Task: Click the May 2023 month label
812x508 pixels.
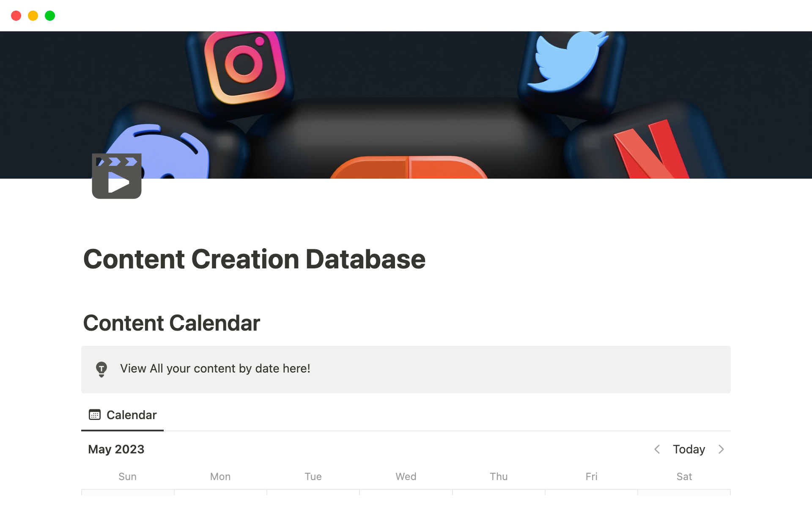Action: 116,449
